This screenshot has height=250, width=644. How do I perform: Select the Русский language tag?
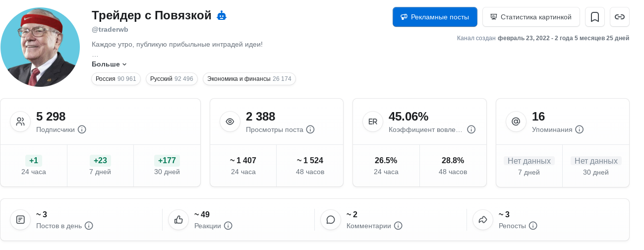tap(172, 79)
